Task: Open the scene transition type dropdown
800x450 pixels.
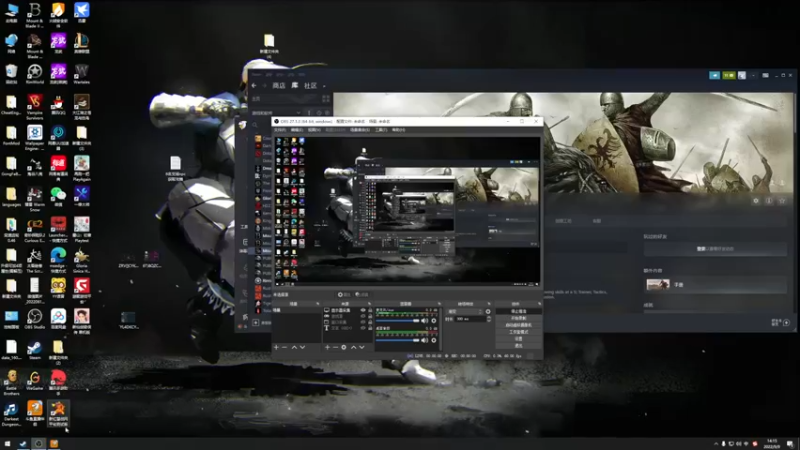Action: point(464,311)
